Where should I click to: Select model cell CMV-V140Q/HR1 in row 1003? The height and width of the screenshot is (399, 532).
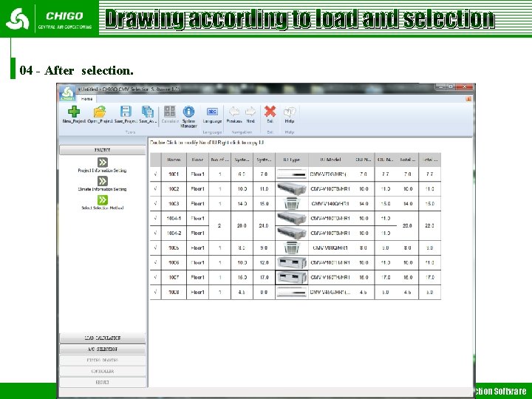[x=330, y=204]
